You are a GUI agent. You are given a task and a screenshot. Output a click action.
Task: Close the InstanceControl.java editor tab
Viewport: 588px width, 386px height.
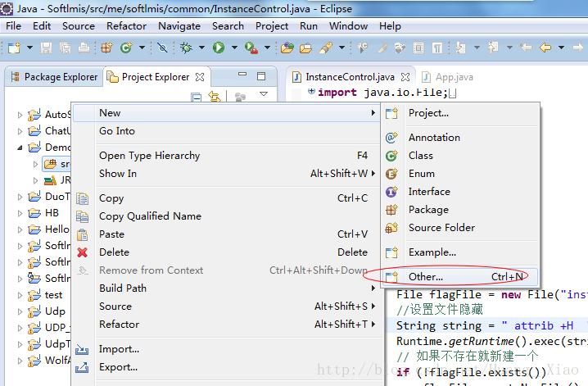click(x=405, y=77)
